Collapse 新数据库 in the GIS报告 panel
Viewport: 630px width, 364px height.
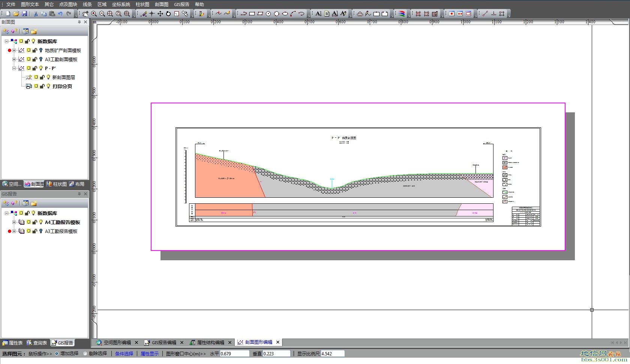pyautogui.click(x=6, y=213)
